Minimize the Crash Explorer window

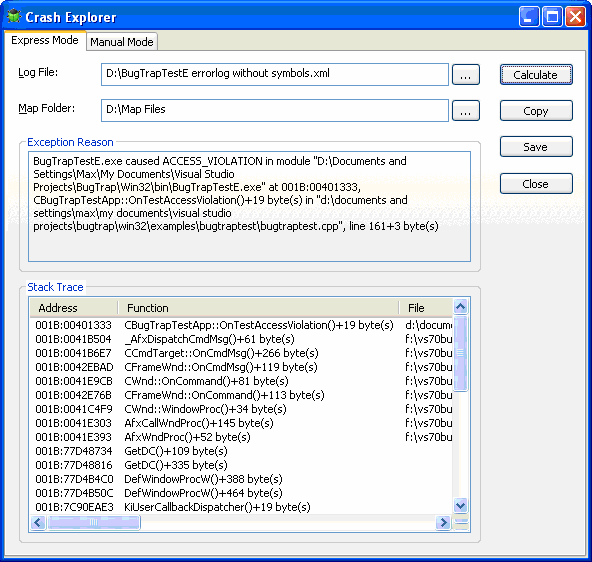click(529, 17)
